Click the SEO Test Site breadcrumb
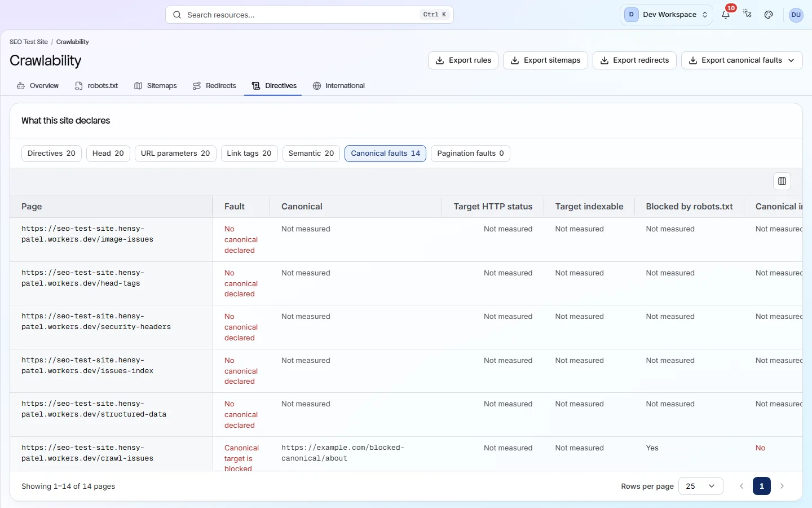This screenshot has width=812, height=508. coord(29,42)
